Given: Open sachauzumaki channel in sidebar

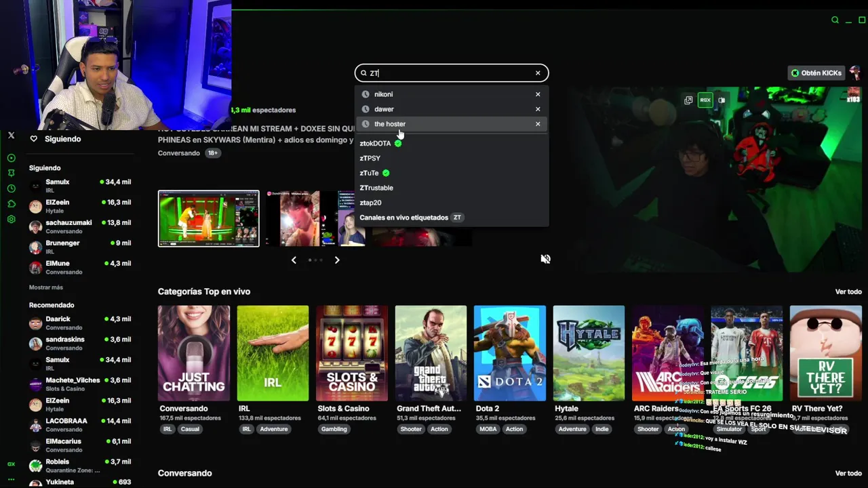Looking at the screenshot, I should [x=80, y=226].
